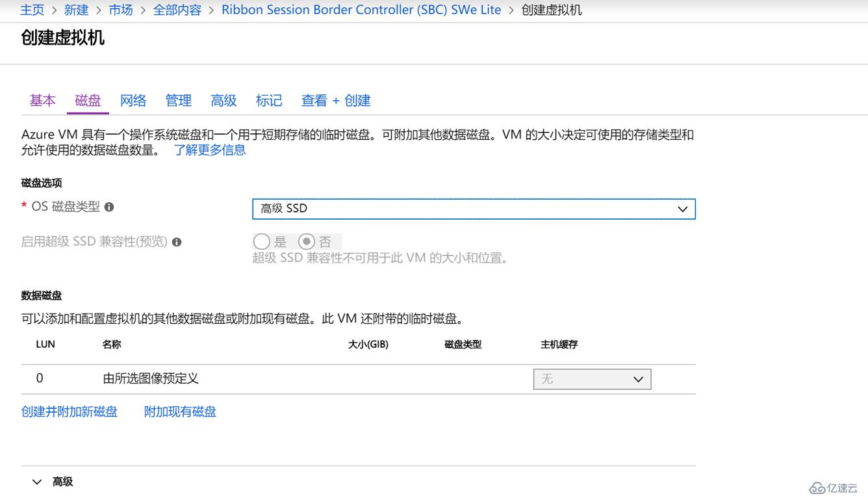Click the 由所选图像预定义 disk name cell
This screenshot has width=868, height=496.
(x=151, y=378)
